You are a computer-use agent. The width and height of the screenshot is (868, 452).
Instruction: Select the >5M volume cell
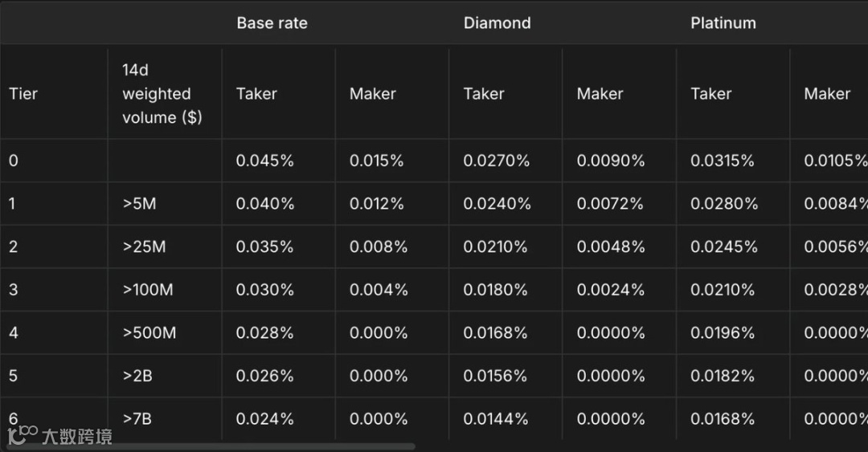(140, 204)
